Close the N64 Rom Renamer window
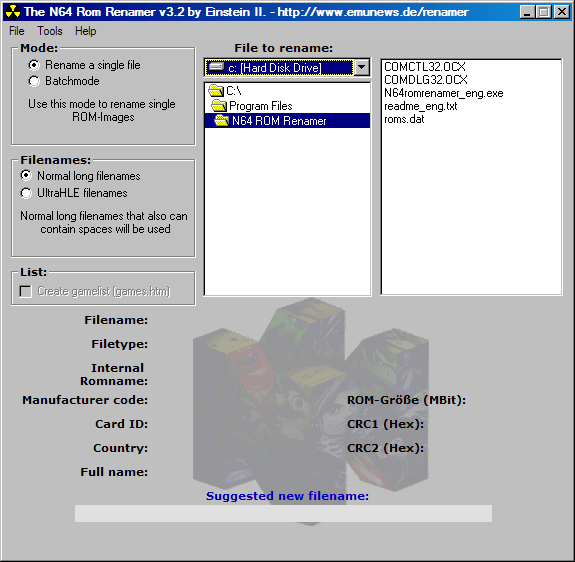The height and width of the screenshot is (562, 575). [x=561, y=12]
